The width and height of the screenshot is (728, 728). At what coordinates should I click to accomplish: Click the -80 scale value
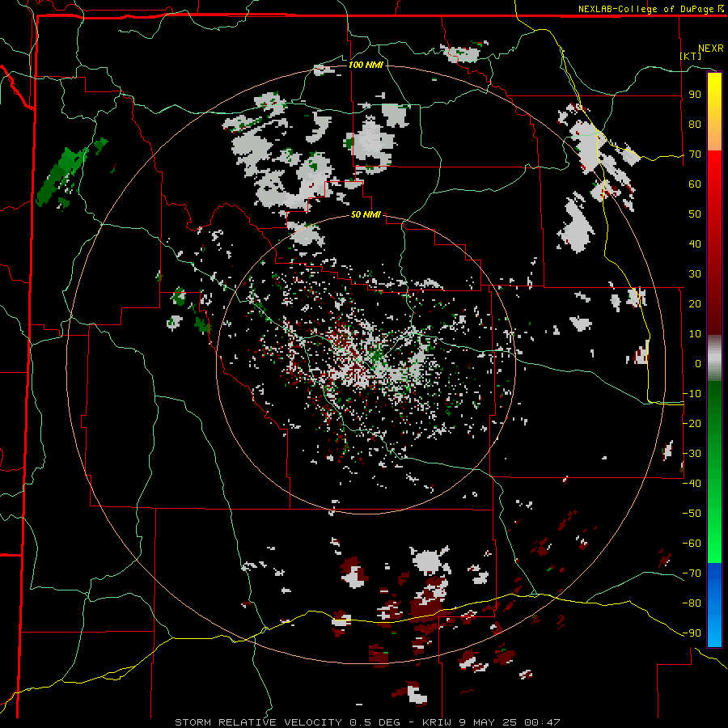click(692, 603)
